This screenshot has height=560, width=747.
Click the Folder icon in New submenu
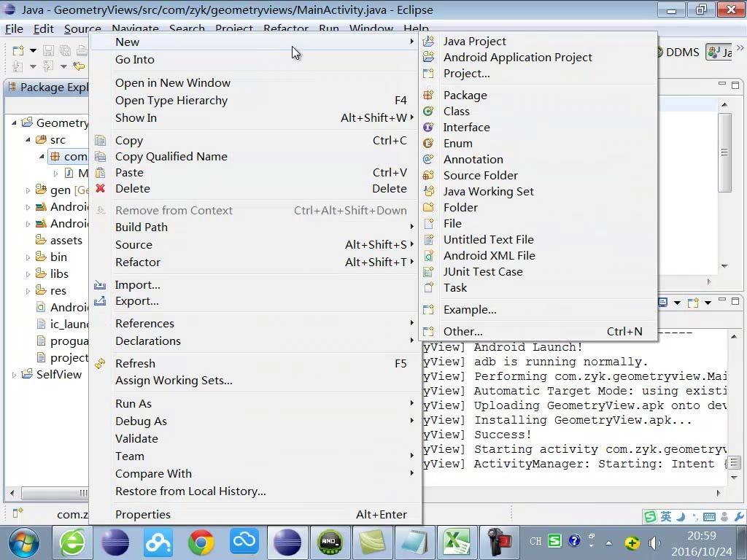click(x=428, y=207)
